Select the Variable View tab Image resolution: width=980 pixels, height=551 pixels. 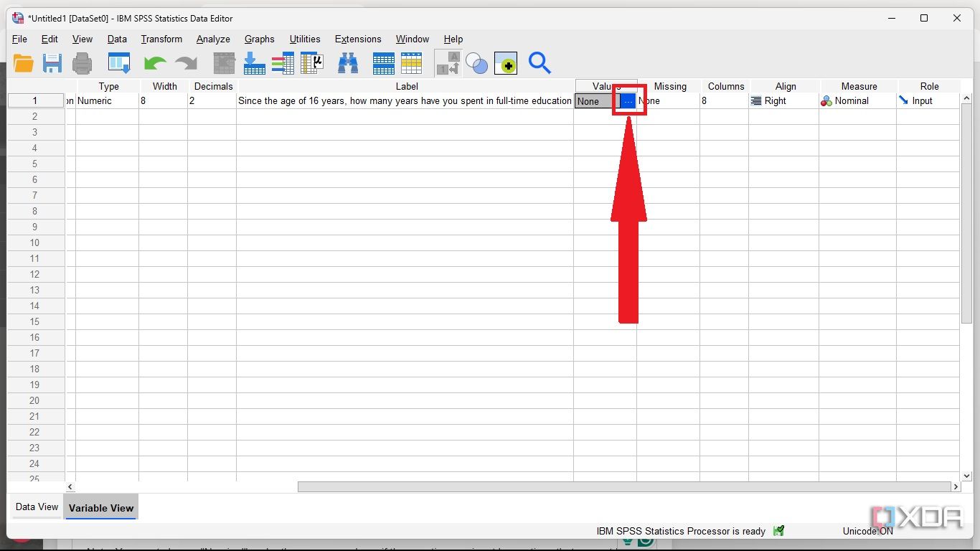[101, 507]
